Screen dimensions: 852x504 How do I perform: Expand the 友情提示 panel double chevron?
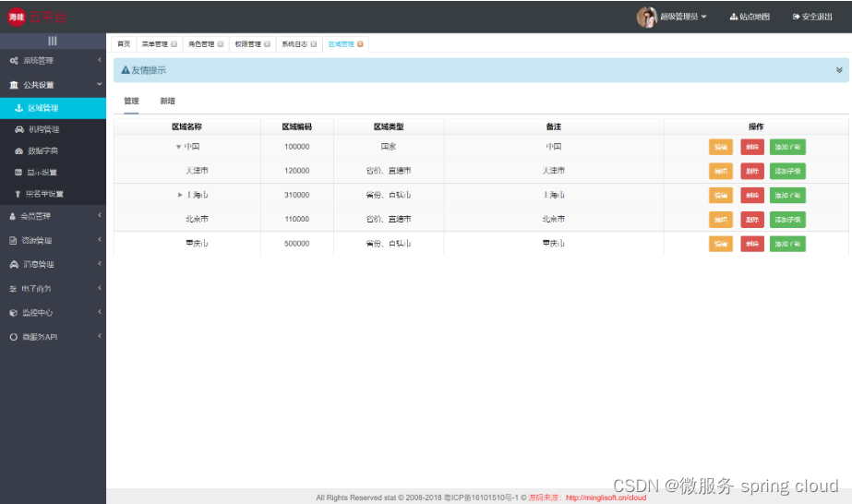tap(839, 70)
